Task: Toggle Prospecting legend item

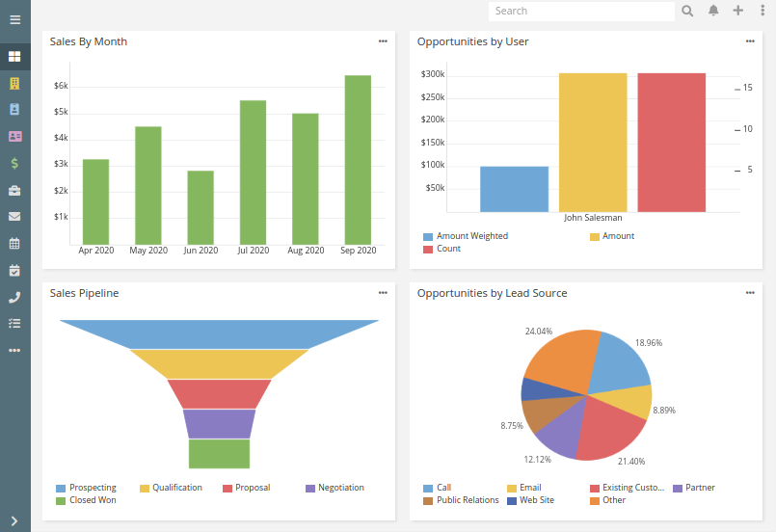Action: [86, 488]
